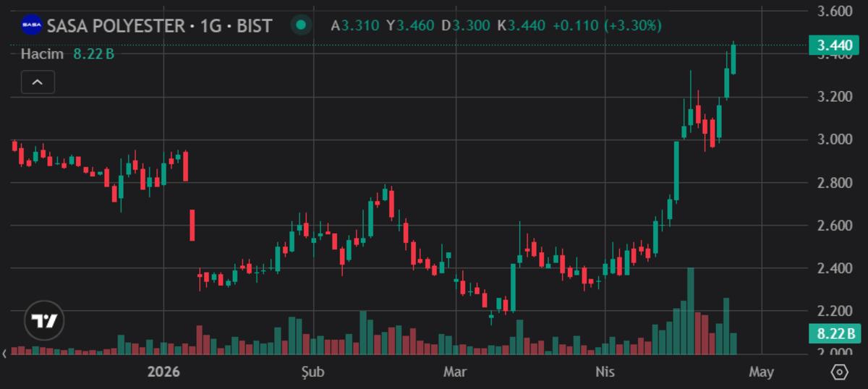Collapse the indicator legend with chevron button
Viewport: 868px width, 389px height.
[38, 82]
